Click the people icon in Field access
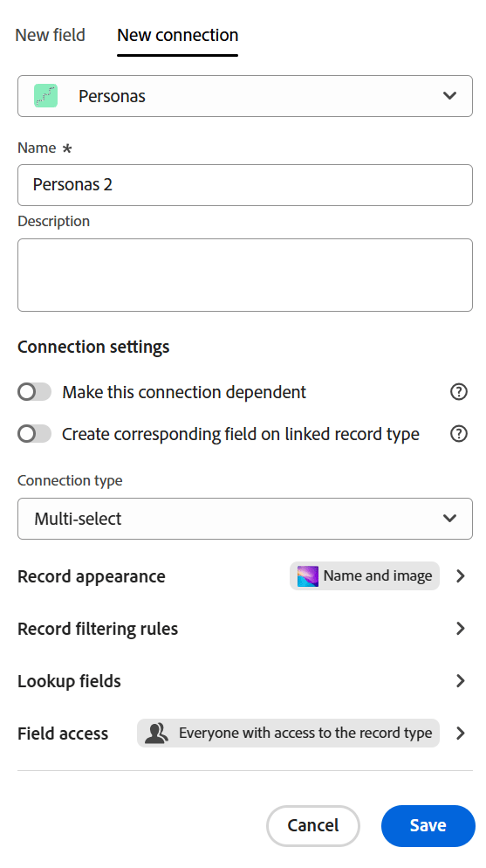The image size is (486, 868). 156,734
